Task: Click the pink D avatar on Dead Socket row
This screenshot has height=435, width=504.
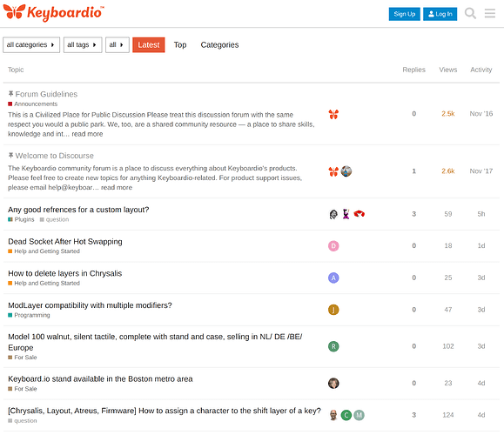Action: 333,245
